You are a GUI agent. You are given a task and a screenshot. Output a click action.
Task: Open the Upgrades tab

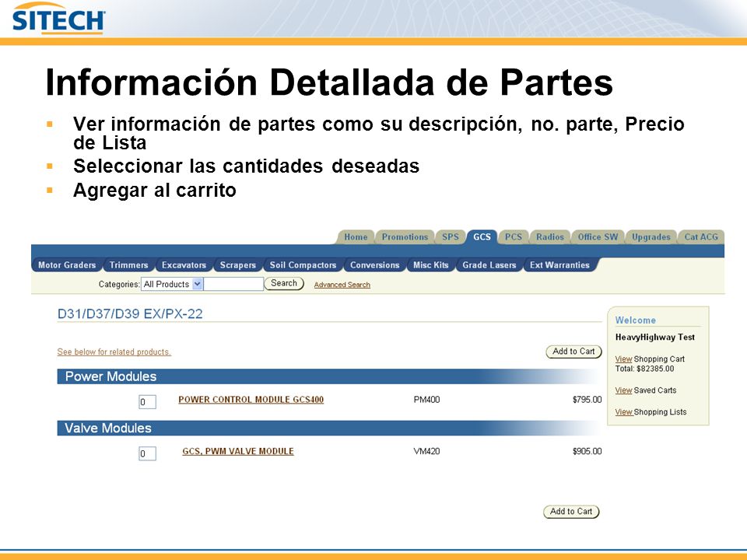coord(651,237)
